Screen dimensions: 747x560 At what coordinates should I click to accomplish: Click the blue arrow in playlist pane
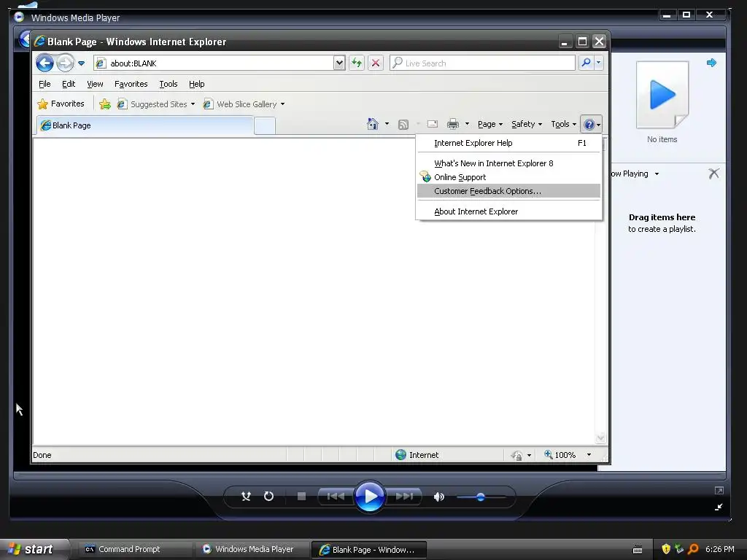point(711,63)
